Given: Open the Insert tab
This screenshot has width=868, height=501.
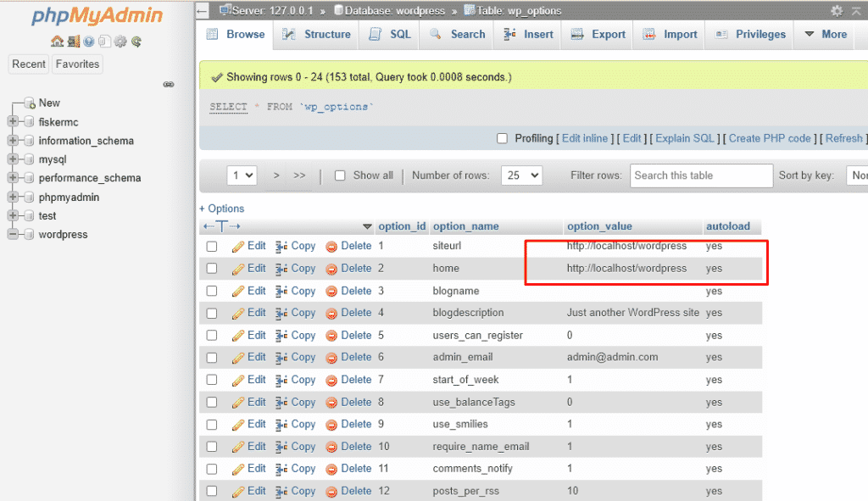Looking at the screenshot, I should (x=528, y=34).
